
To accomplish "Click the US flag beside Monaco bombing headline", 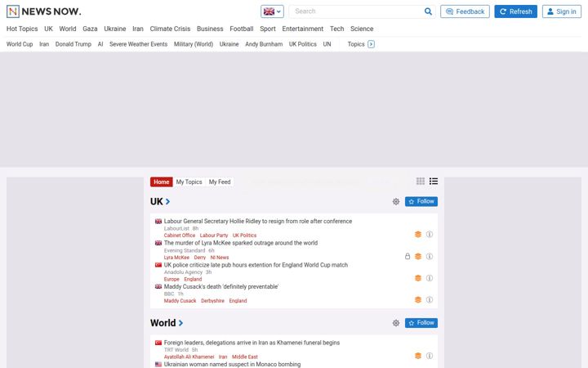I will 158,364.
